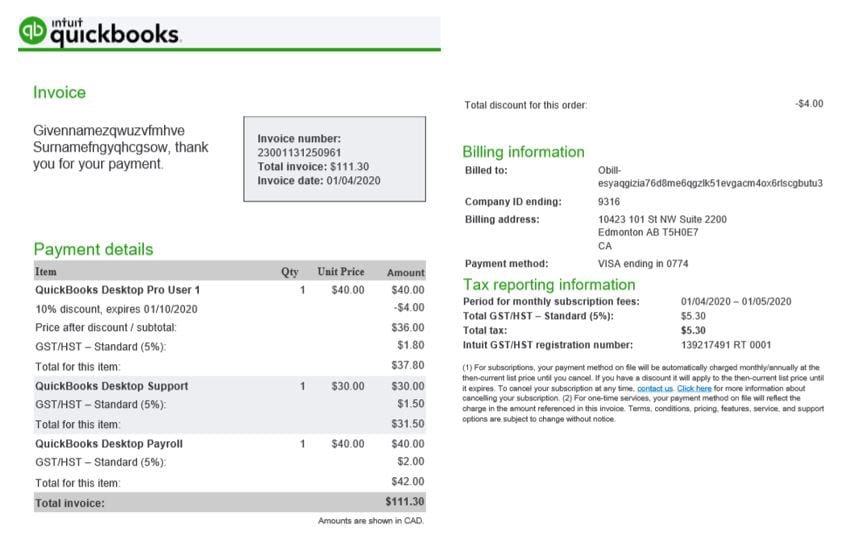Open the 'Click here' cancellation link
857x535 pixels.
pos(694,389)
